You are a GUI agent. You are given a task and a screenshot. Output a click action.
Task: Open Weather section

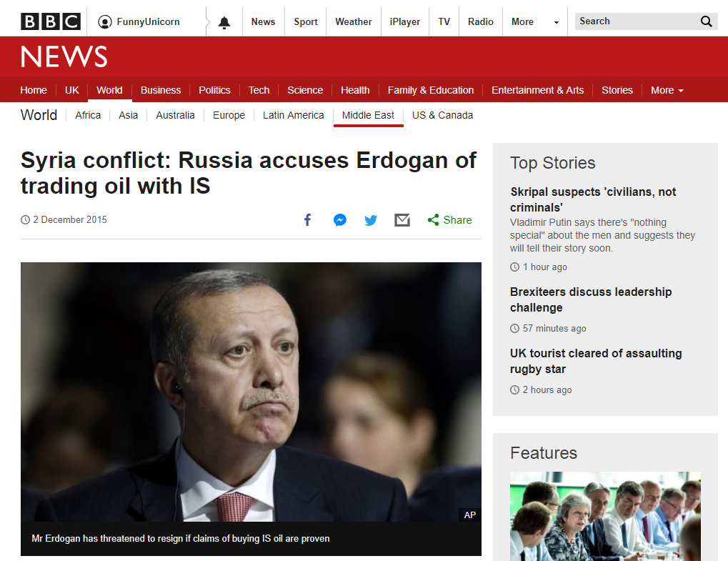[354, 22]
